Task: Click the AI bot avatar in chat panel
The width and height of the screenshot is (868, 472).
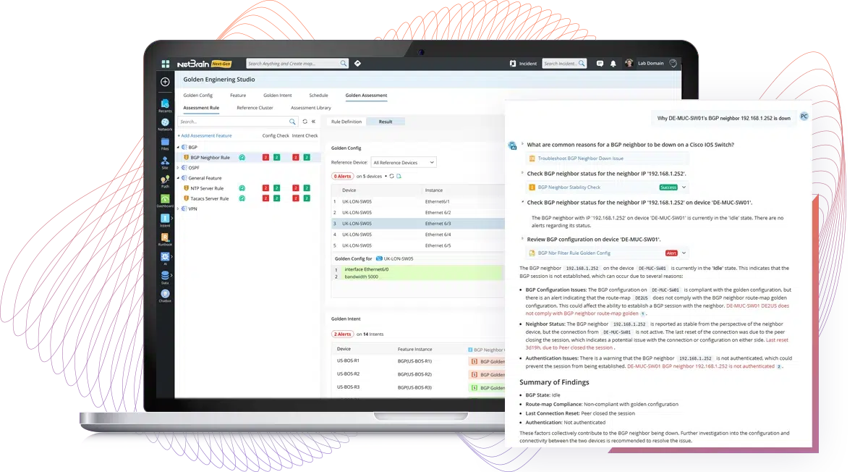Action: [x=513, y=146]
